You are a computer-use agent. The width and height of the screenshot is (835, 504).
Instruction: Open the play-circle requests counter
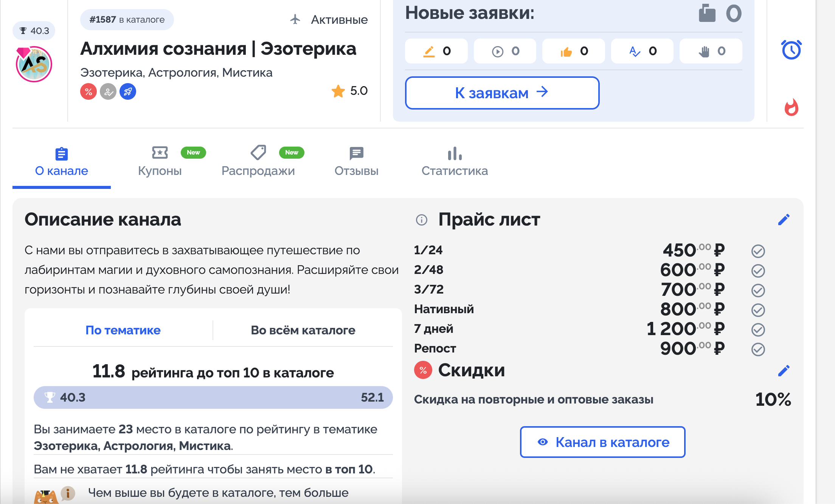(x=505, y=51)
